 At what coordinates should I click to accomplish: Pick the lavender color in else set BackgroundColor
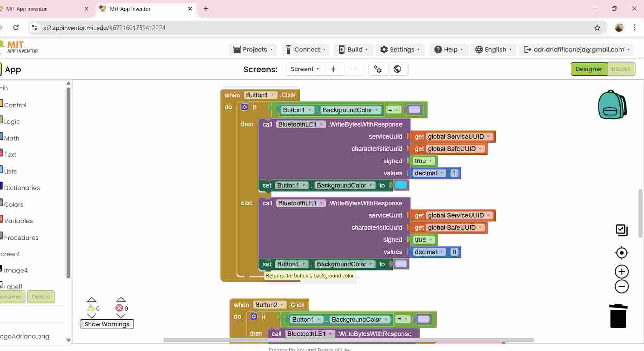click(x=401, y=264)
